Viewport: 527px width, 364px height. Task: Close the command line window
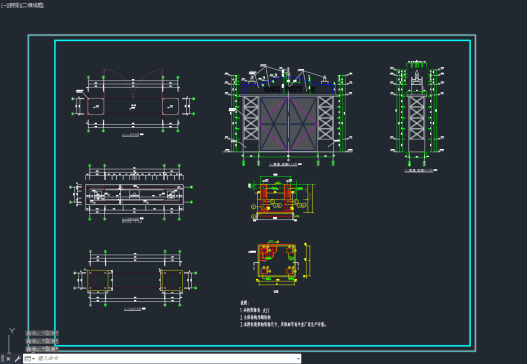8,359
